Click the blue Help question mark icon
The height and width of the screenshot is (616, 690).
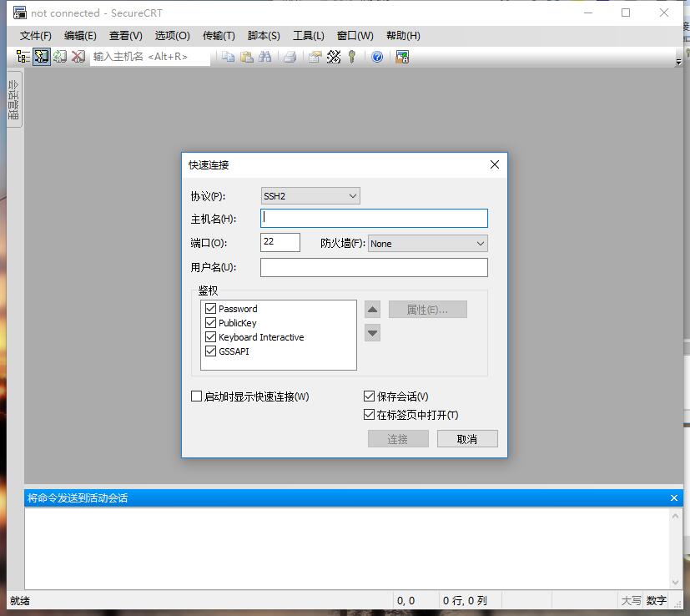(377, 57)
